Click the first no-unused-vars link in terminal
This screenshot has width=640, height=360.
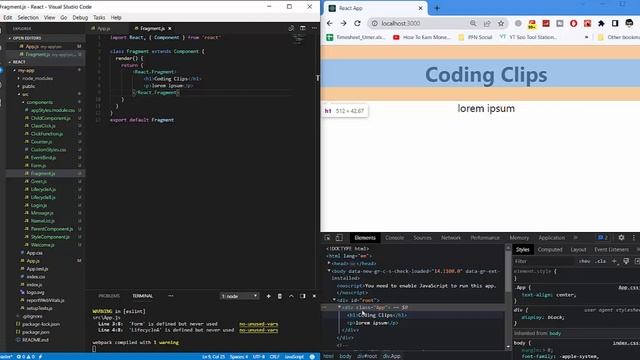click(258, 324)
